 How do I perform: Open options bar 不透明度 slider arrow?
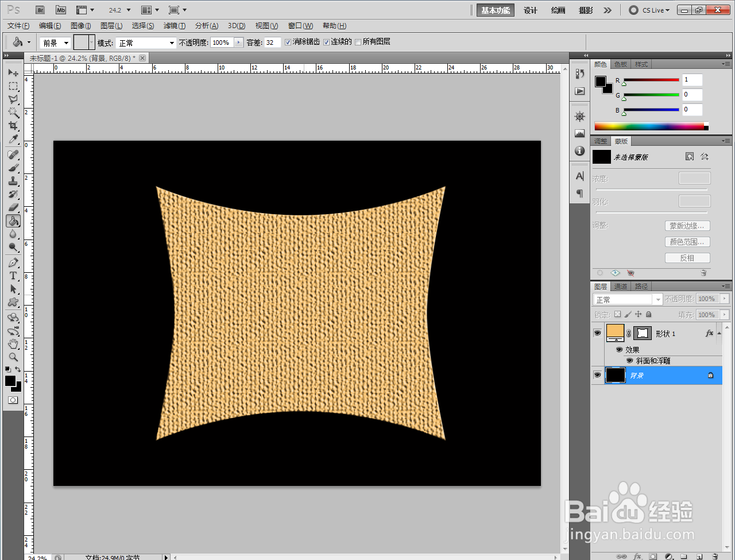click(238, 43)
